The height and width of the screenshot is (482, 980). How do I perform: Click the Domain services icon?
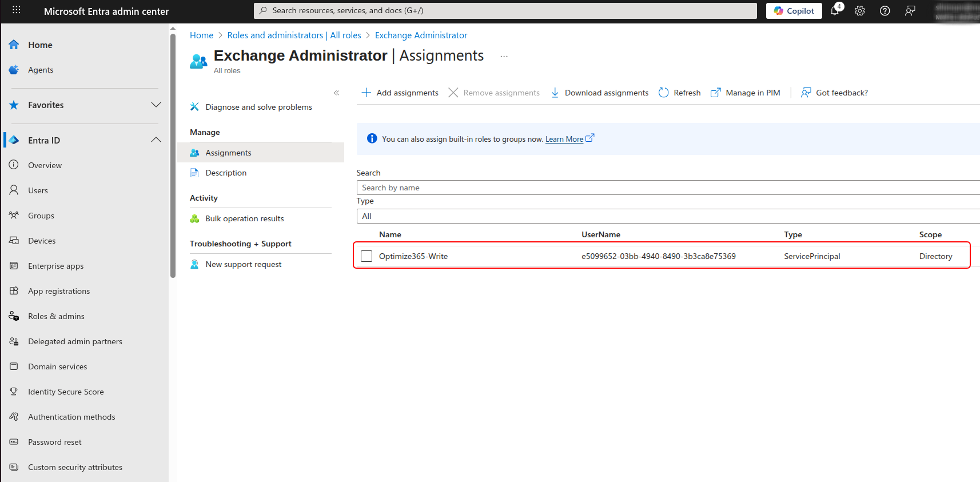[x=14, y=367]
